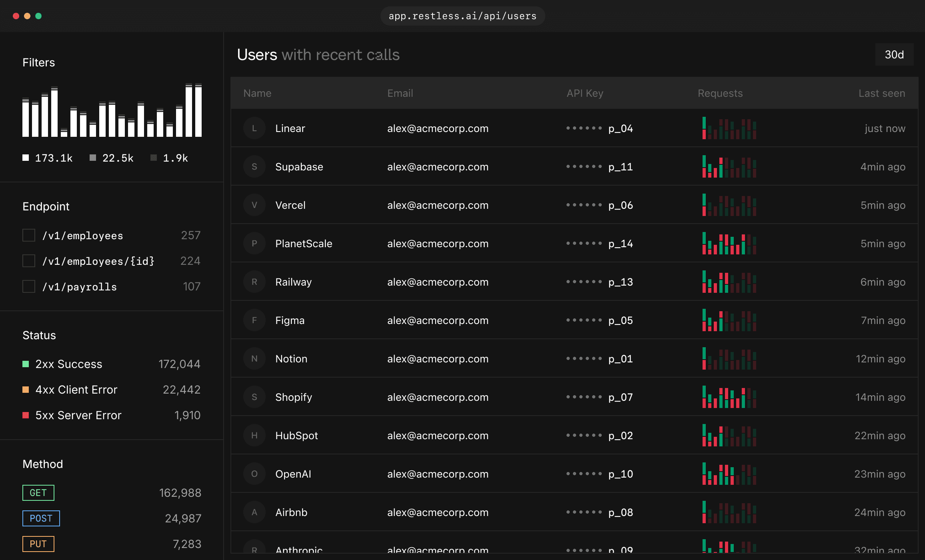Open the Linear row requests sparkline
Image resolution: width=925 pixels, height=560 pixels.
[729, 128]
